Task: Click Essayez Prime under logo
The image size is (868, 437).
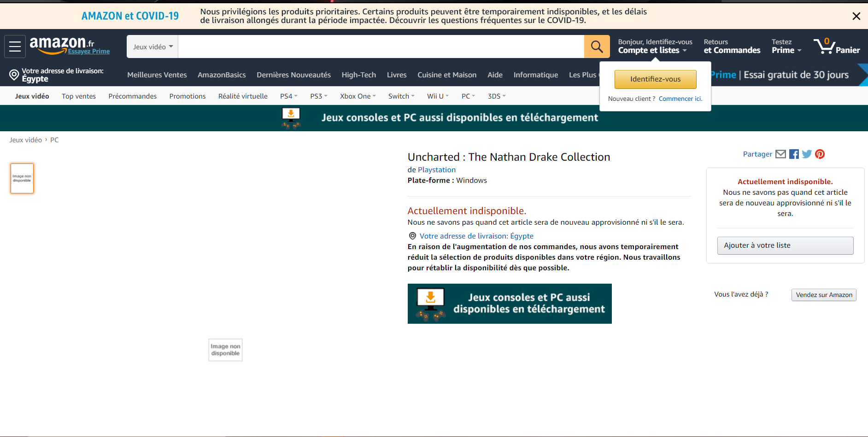Action: pyautogui.click(x=89, y=52)
